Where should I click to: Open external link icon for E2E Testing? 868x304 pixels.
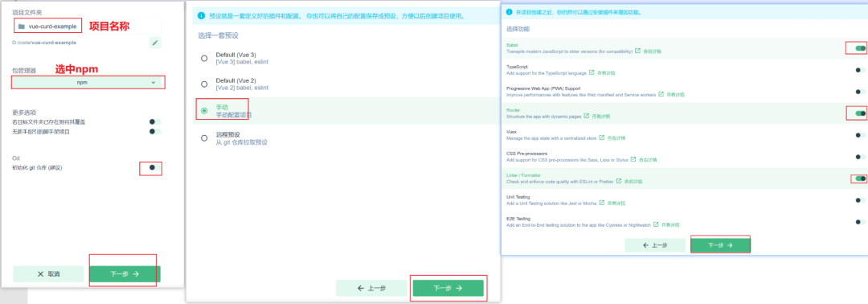pyautogui.click(x=656, y=225)
